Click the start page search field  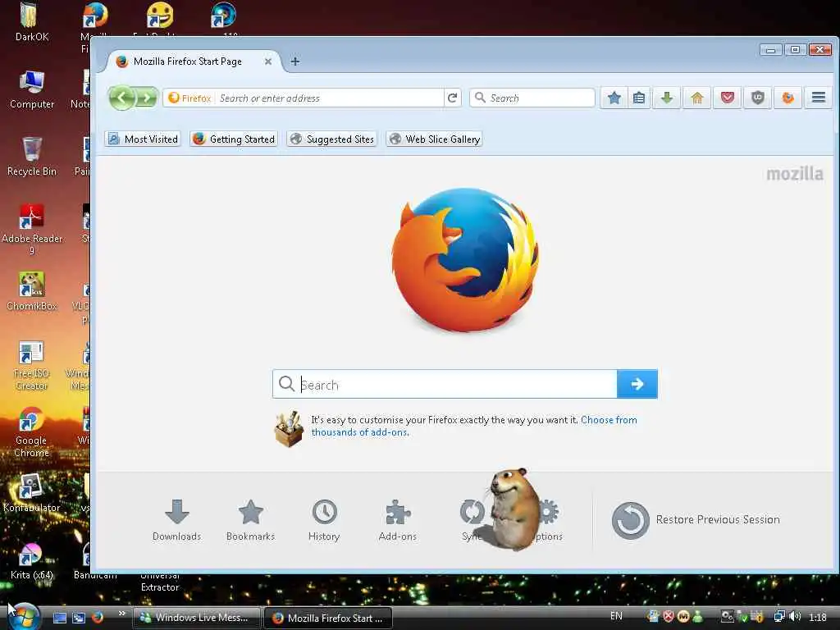coord(445,384)
